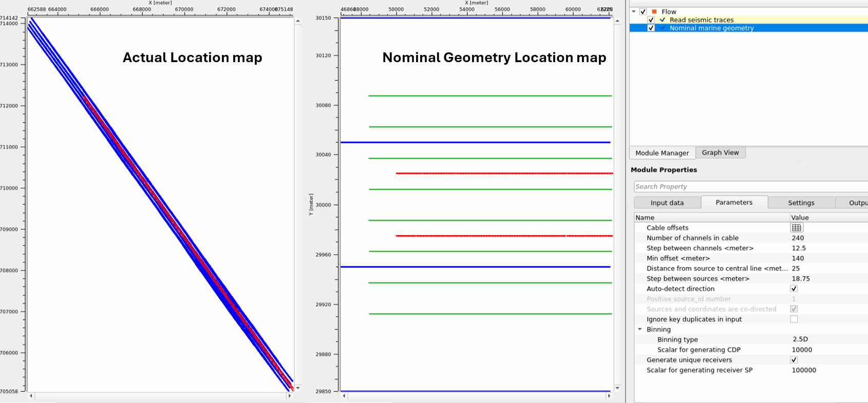Screen dimensions: 868x403
Task: Click the Actual Location map scroll-left arrow
Action: 31,396
